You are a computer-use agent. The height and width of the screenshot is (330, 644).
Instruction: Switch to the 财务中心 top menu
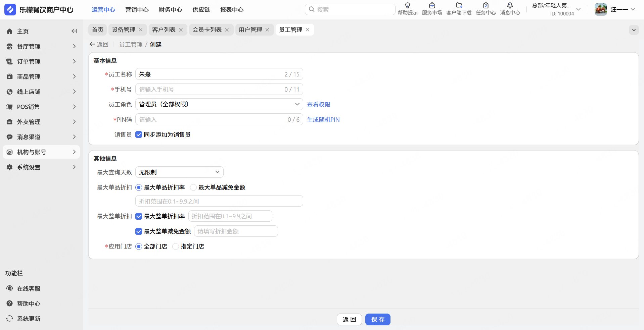tap(170, 10)
